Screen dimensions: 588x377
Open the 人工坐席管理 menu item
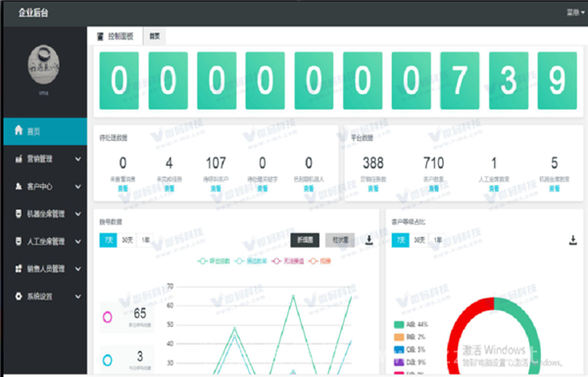coord(45,241)
